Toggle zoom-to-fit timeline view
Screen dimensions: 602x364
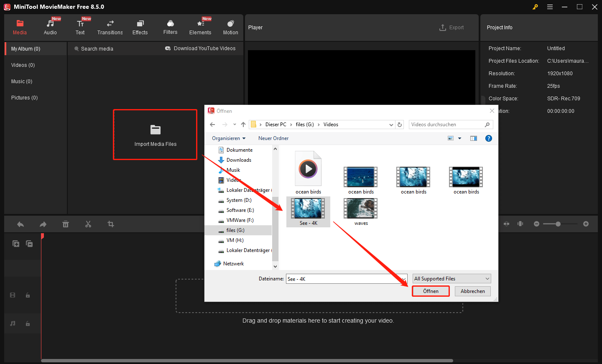tap(506, 224)
